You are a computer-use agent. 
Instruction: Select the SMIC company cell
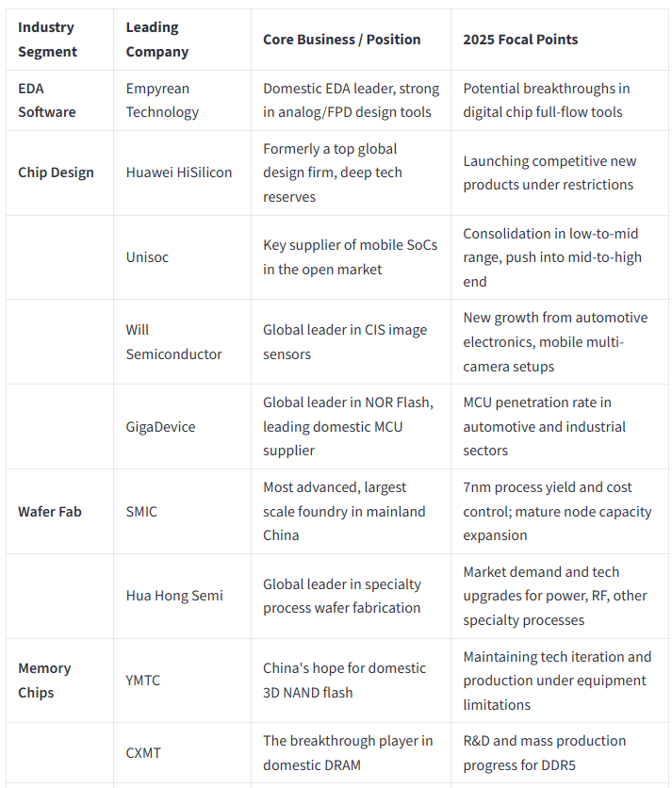pyautogui.click(x=141, y=512)
